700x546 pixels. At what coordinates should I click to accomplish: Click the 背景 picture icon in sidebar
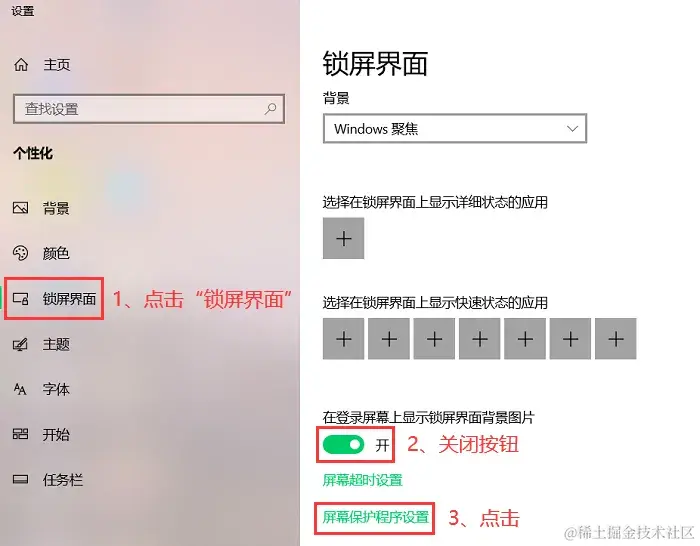click(21, 208)
